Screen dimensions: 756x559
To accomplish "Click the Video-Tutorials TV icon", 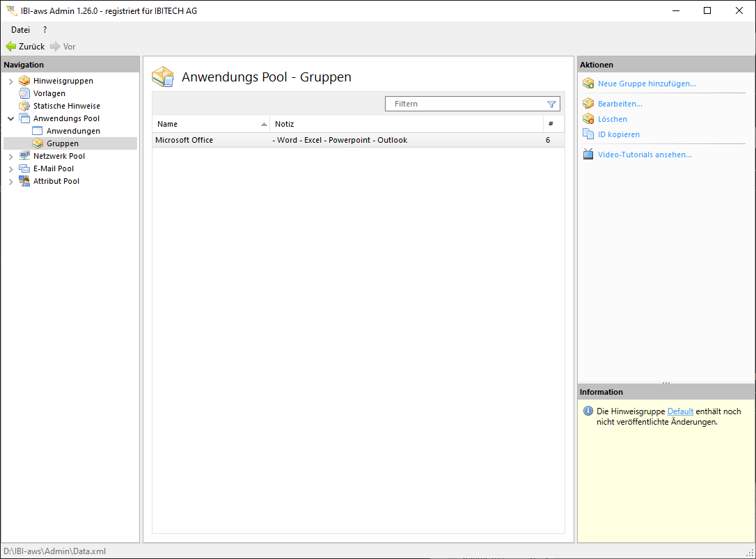I will pos(588,155).
